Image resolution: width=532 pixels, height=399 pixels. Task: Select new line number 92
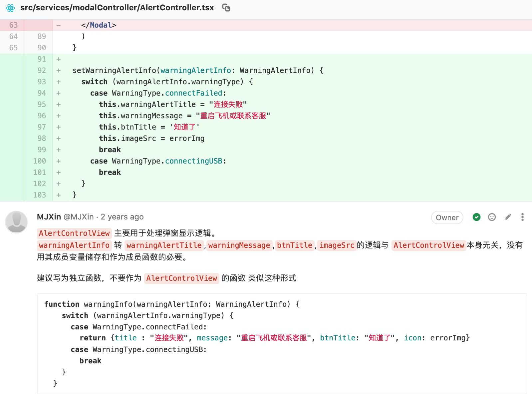42,70
